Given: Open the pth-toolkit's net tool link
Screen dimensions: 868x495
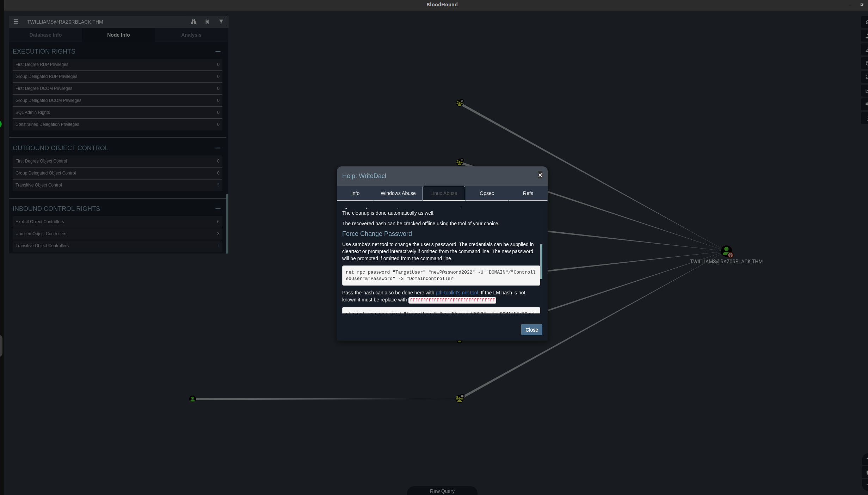Looking at the screenshot, I should [457, 293].
